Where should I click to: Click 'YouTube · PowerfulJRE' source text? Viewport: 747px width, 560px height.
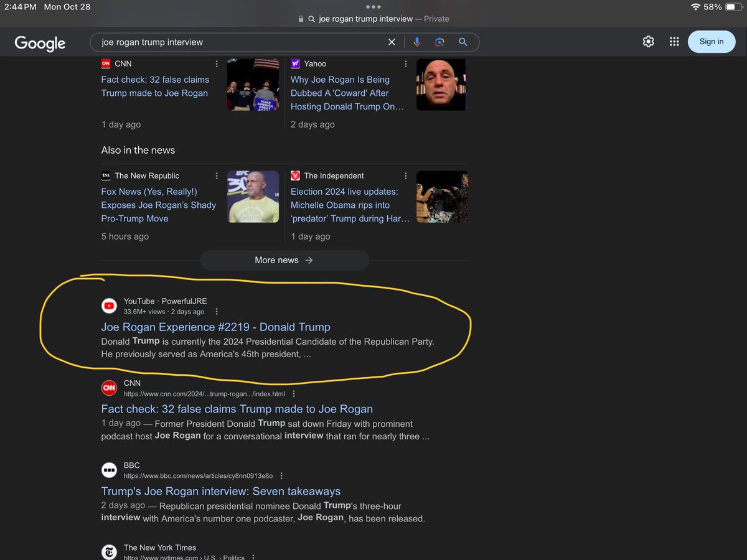click(166, 301)
